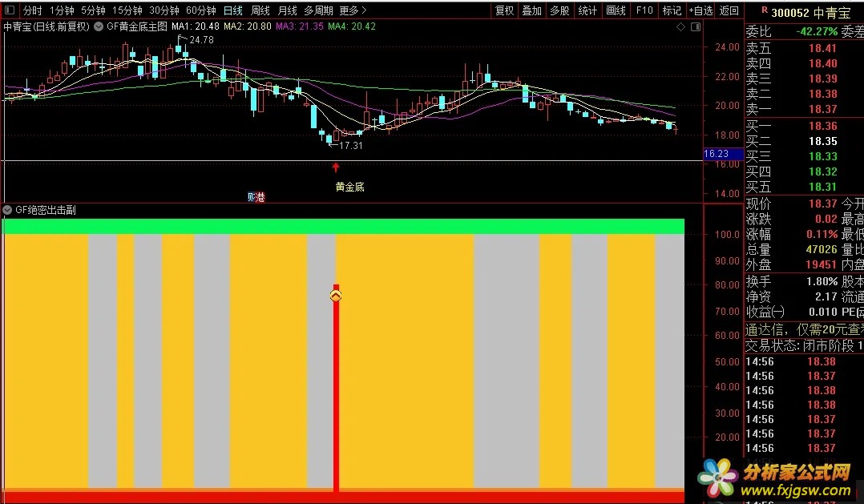Click the yellow up-chevron signal on the red bar
Screen dimensions: 864x504
(x=336, y=296)
